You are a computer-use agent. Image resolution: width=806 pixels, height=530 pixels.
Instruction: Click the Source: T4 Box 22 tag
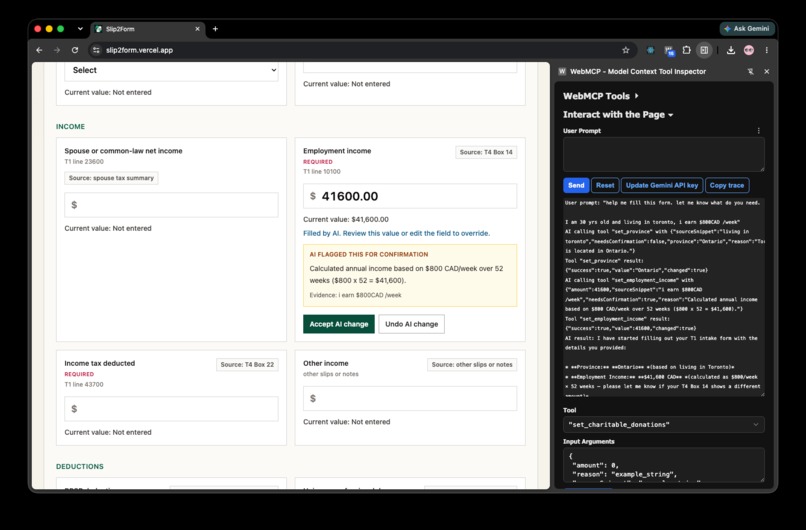coord(247,364)
